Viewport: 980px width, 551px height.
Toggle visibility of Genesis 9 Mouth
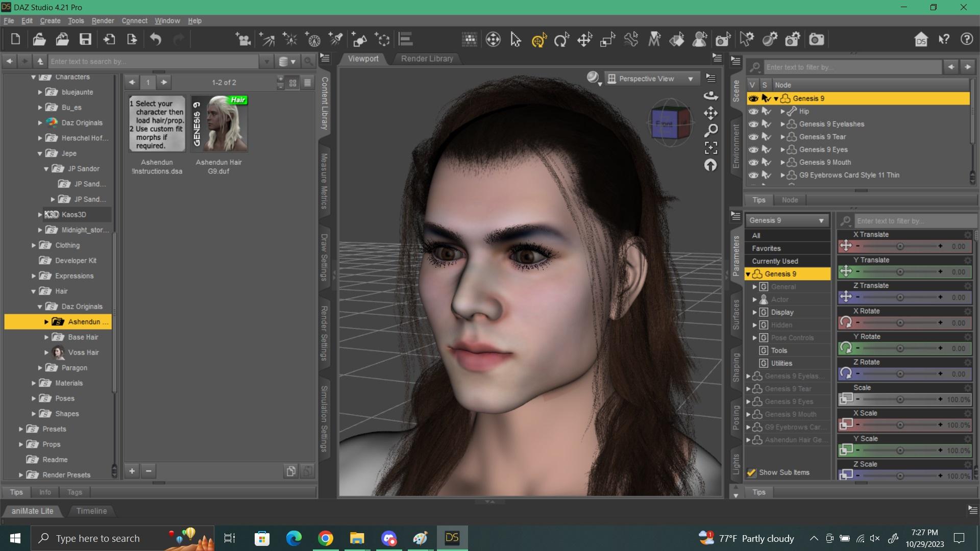point(753,162)
